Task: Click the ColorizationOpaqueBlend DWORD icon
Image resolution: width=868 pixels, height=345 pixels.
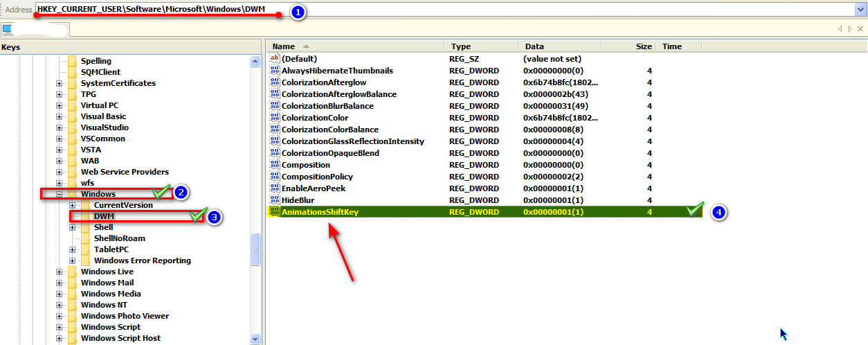Action: click(274, 153)
